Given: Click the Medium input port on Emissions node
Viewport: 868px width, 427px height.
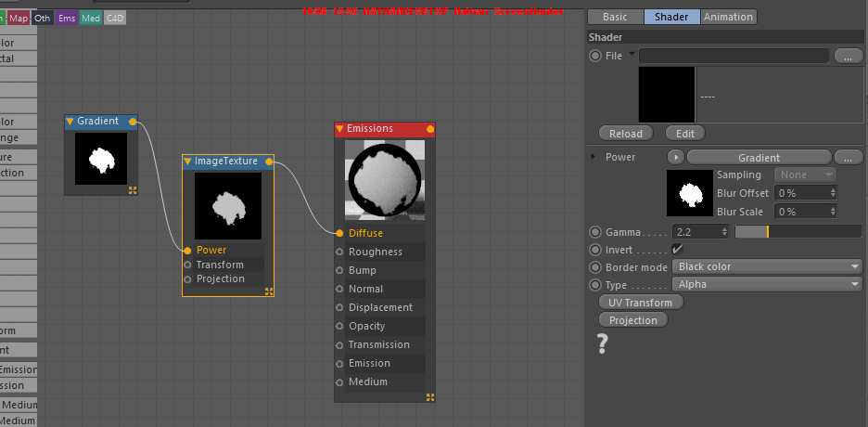Looking at the screenshot, I should click(339, 382).
